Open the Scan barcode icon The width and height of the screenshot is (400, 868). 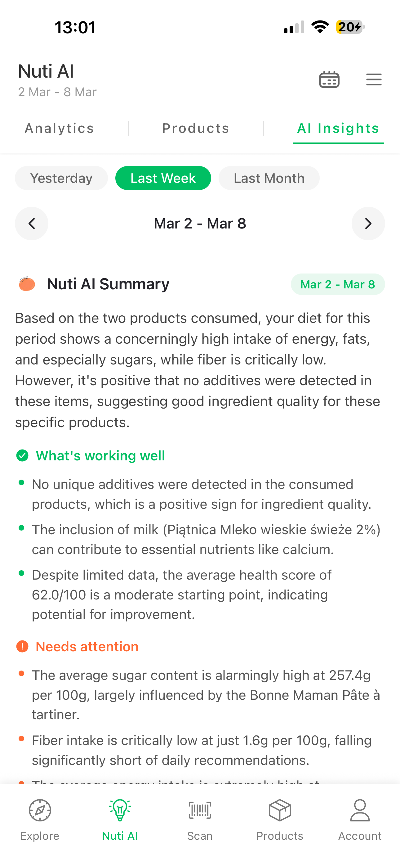pyautogui.click(x=200, y=810)
